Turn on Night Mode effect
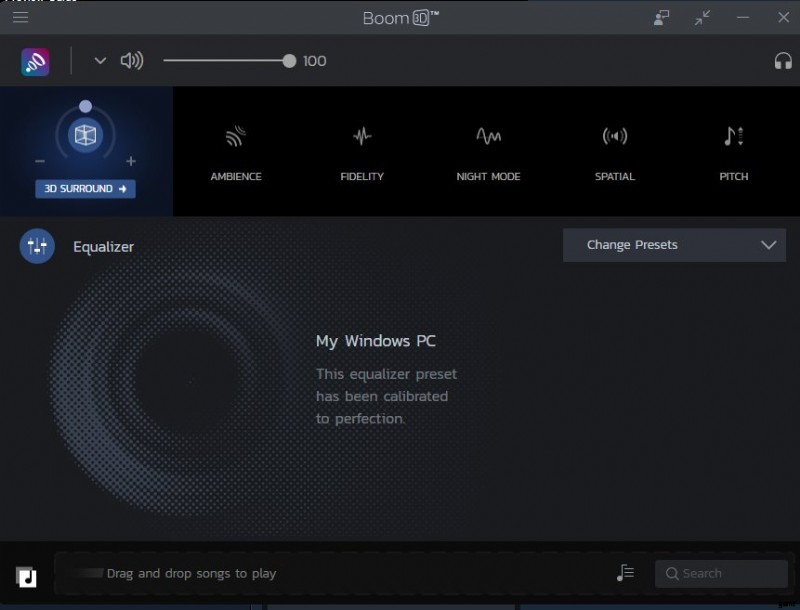The width and height of the screenshot is (800, 610). coord(488,152)
